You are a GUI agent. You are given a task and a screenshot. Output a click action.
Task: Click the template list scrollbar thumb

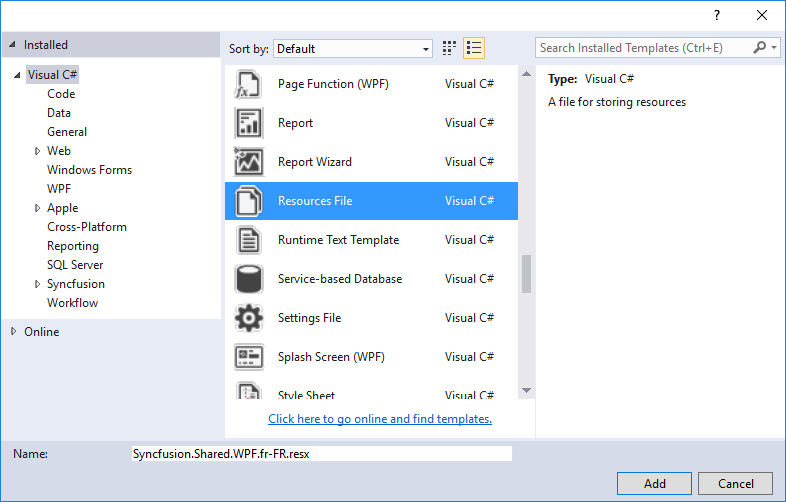(526, 274)
